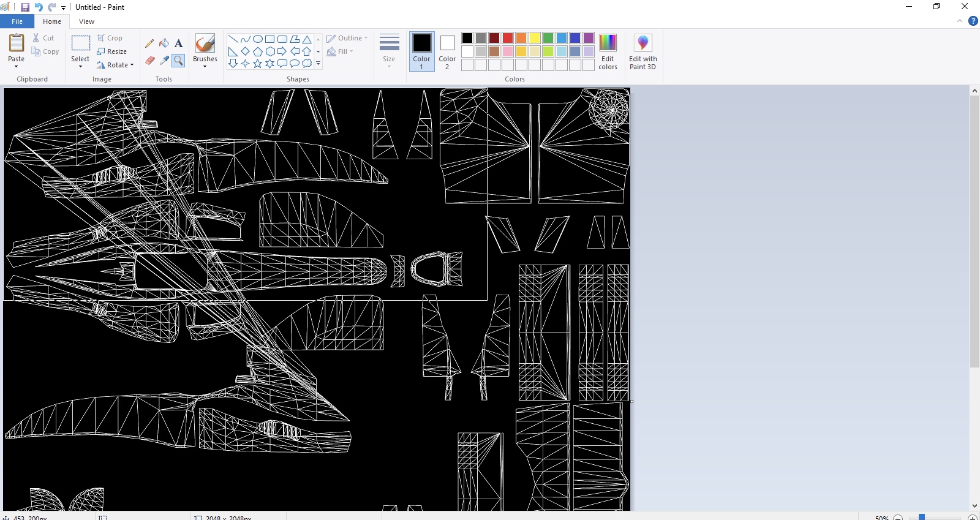980x520 pixels.
Task: Click the Redo arrow in title bar
Action: 51,7
